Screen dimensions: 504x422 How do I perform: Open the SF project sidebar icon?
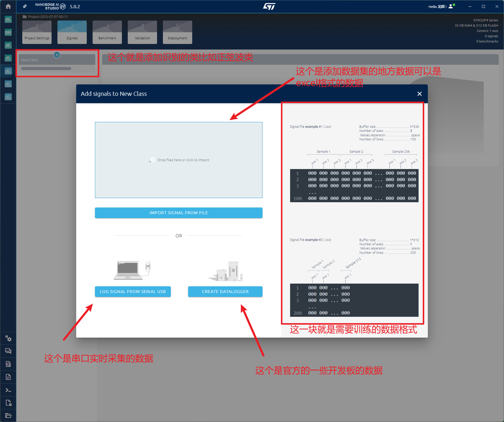tap(8, 45)
